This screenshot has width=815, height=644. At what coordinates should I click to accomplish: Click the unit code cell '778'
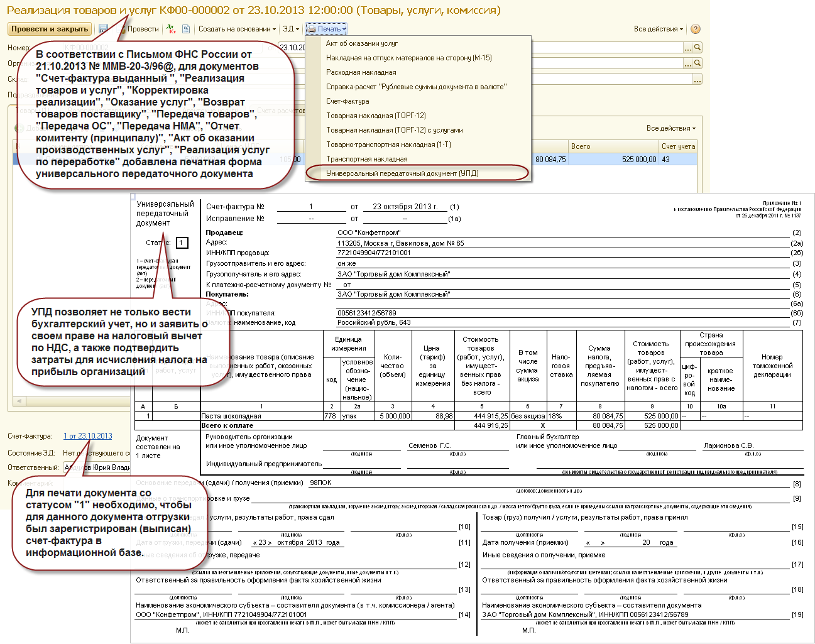coord(331,416)
